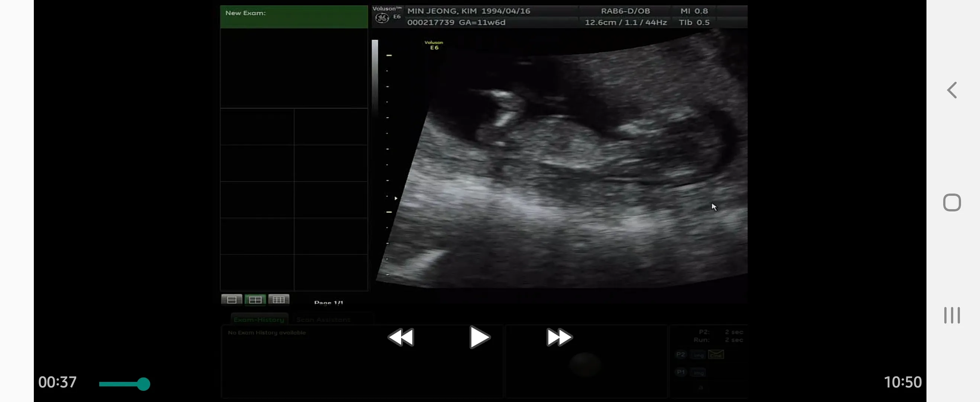Click the patient ID 000217739
This screenshot has height=402, width=980.
click(x=431, y=22)
